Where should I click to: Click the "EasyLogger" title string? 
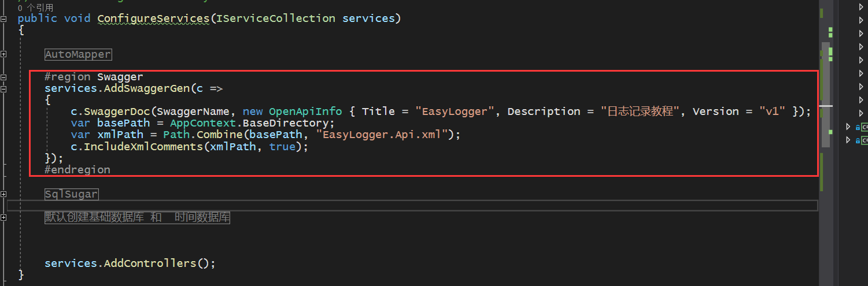(x=455, y=112)
